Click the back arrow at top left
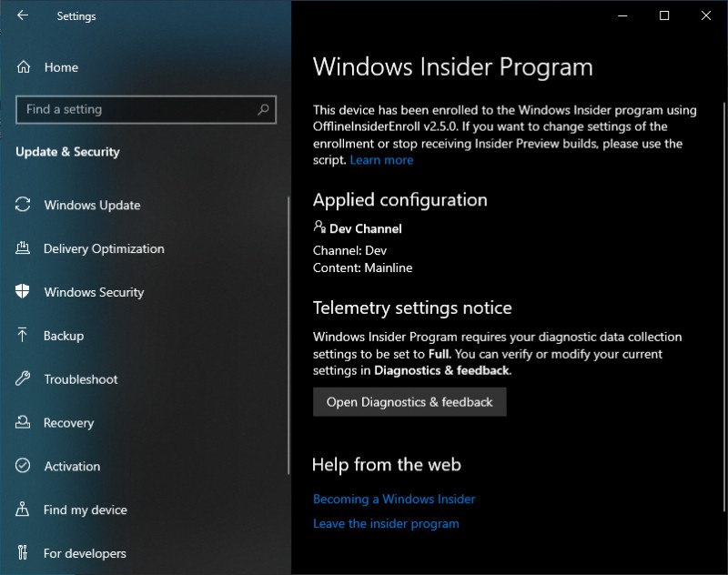The width and height of the screenshot is (728, 575). tap(21, 15)
